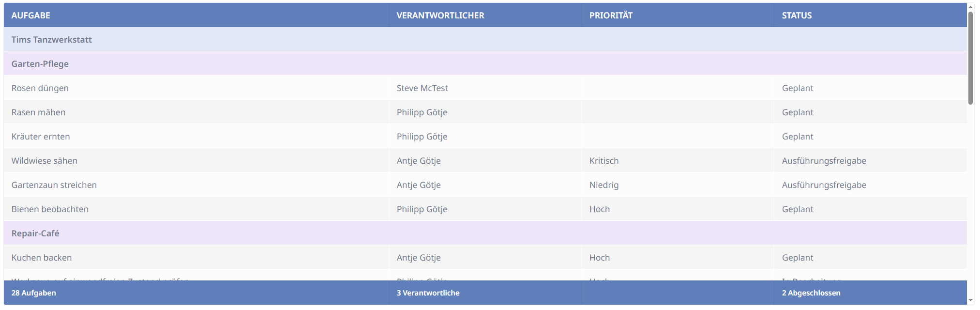
Task: Click the Kräuter ernten task
Action: 41,137
